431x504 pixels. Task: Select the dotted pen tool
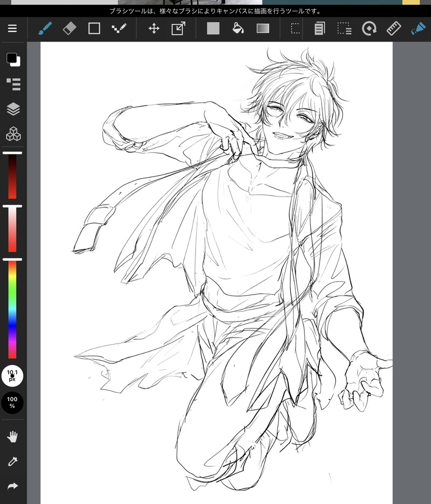point(119,29)
